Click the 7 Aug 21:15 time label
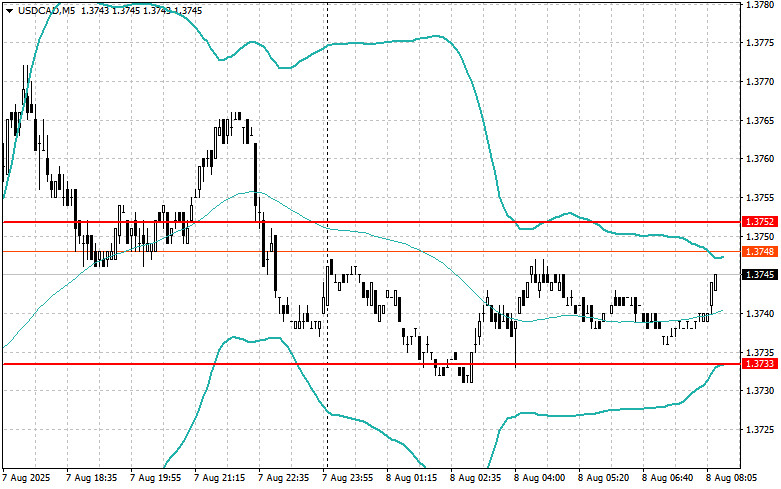Screen dimensions: 781x489 [x=219, y=478]
